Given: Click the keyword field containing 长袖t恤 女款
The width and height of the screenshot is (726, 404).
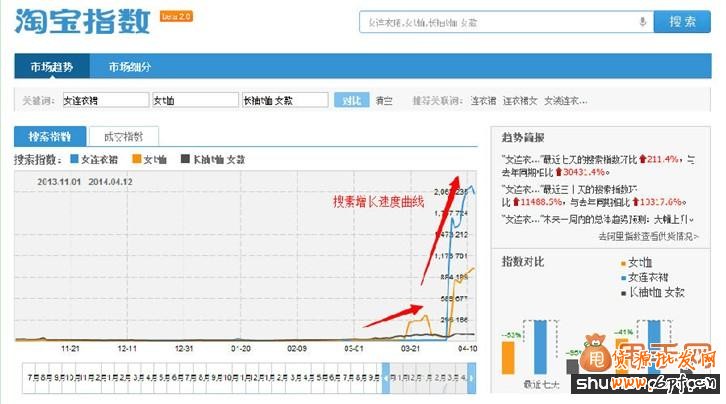Looking at the screenshot, I should (285, 100).
